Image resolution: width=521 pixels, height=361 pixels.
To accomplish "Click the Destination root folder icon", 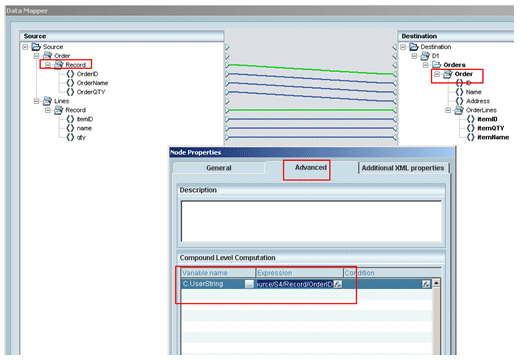I will (414, 47).
